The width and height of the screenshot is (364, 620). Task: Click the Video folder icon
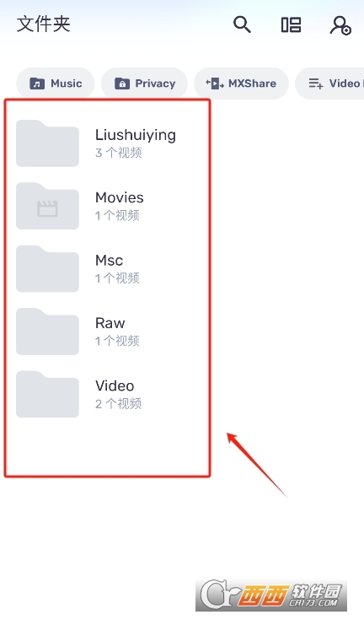coord(47,394)
